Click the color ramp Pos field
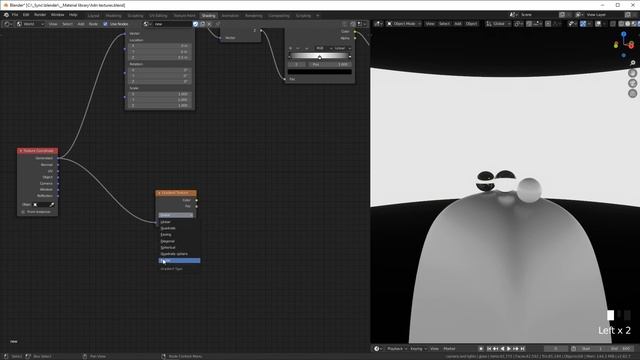The image size is (640, 360). point(329,64)
